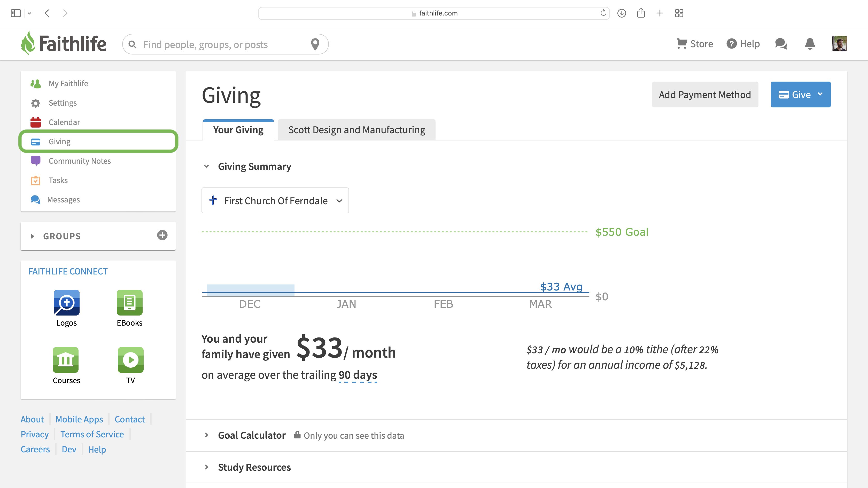
Task: Show Safari downloads
Action: [x=621, y=13]
